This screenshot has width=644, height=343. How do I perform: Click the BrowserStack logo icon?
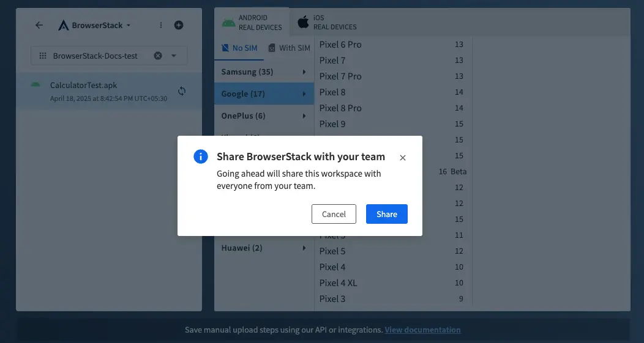point(64,26)
